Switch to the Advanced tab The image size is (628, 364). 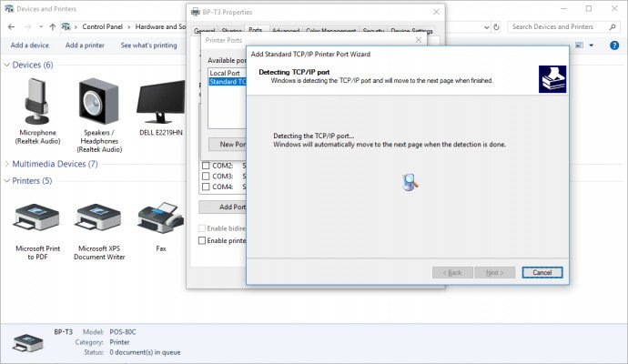(x=286, y=31)
